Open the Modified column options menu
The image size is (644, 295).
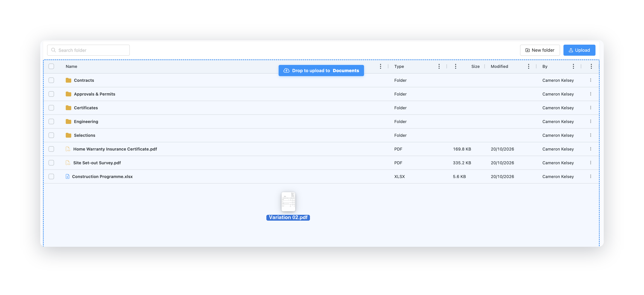[x=528, y=66]
